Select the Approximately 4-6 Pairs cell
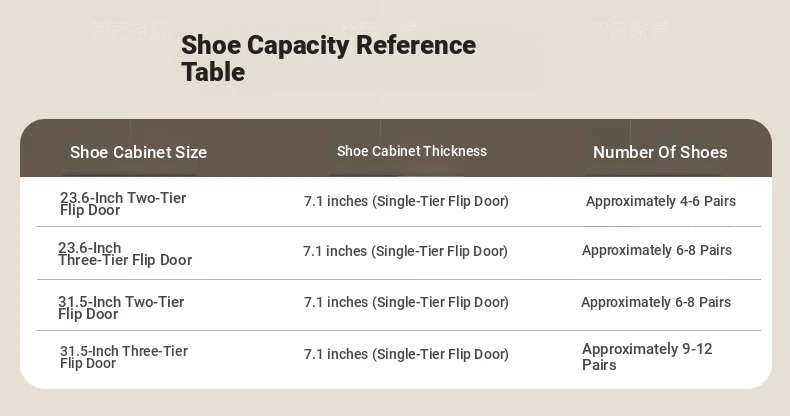 tap(661, 201)
